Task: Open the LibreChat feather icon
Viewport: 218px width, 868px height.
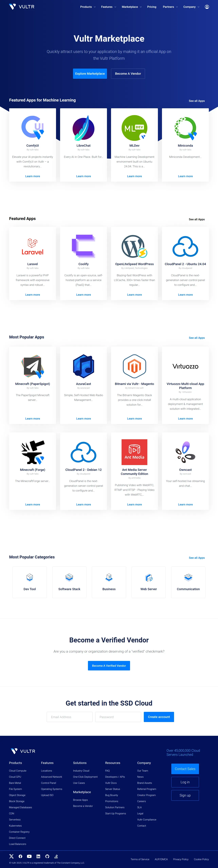Action: (84, 128)
